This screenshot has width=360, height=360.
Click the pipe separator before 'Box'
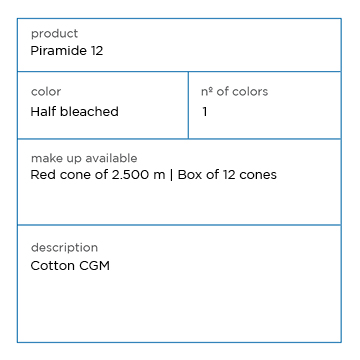pos(172,175)
